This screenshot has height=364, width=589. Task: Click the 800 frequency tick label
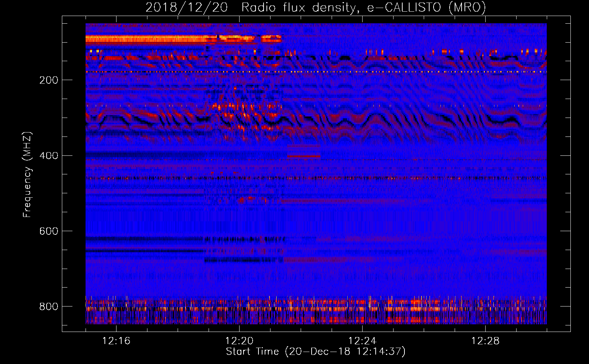(49, 306)
